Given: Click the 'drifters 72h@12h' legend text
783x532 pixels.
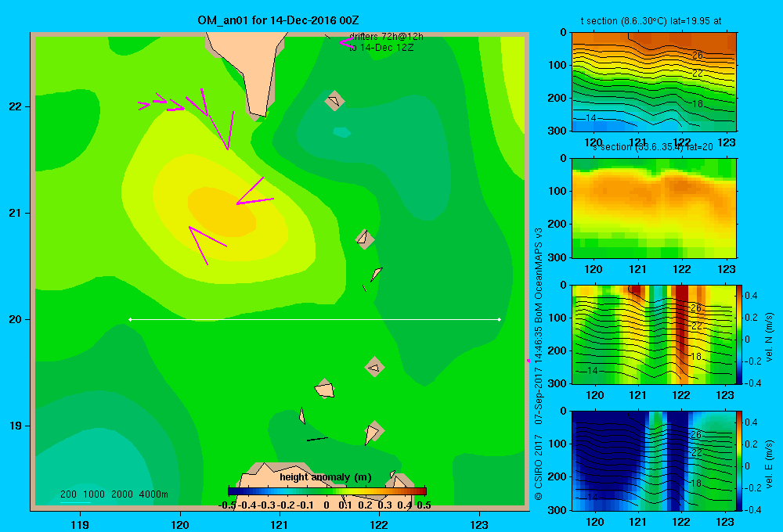Looking at the screenshot, I should [x=386, y=37].
